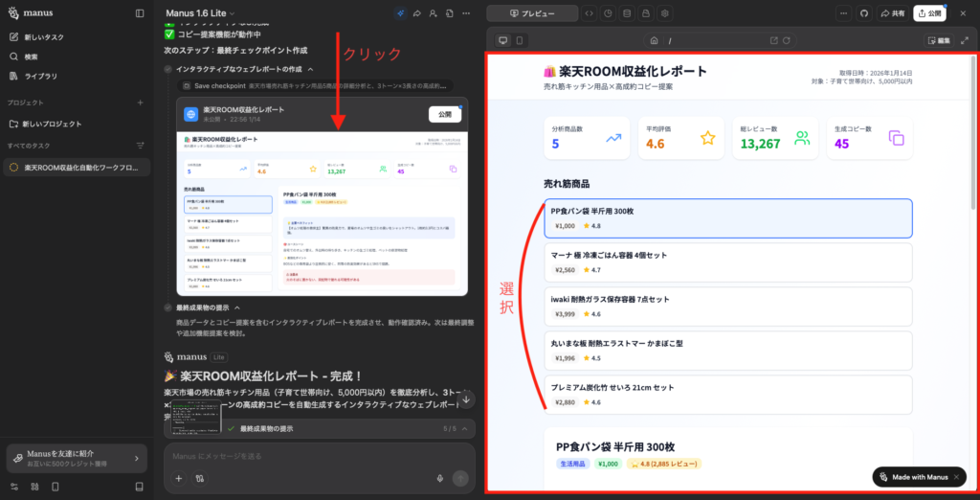The height and width of the screenshot is (500, 980).
Task: Select PP食パン袋 半斤用 300枚 product card
Action: pyautogui.click(x=728, y=217)
